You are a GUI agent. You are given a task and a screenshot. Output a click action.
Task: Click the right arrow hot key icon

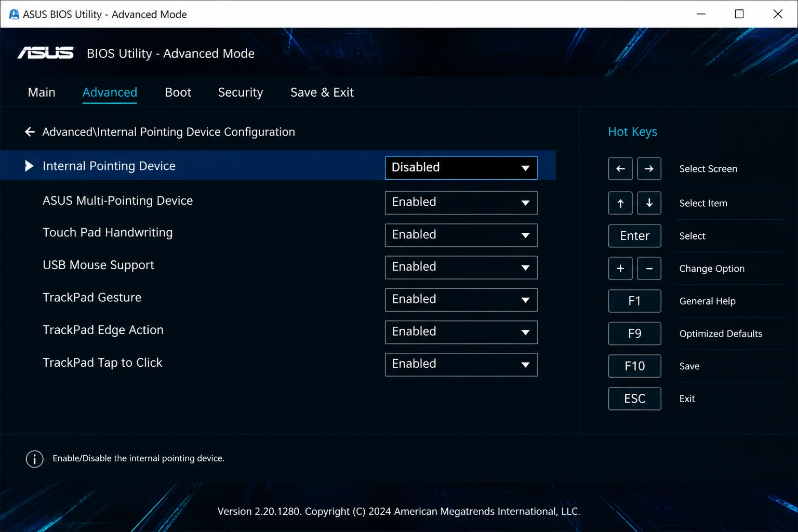point(649,168)
